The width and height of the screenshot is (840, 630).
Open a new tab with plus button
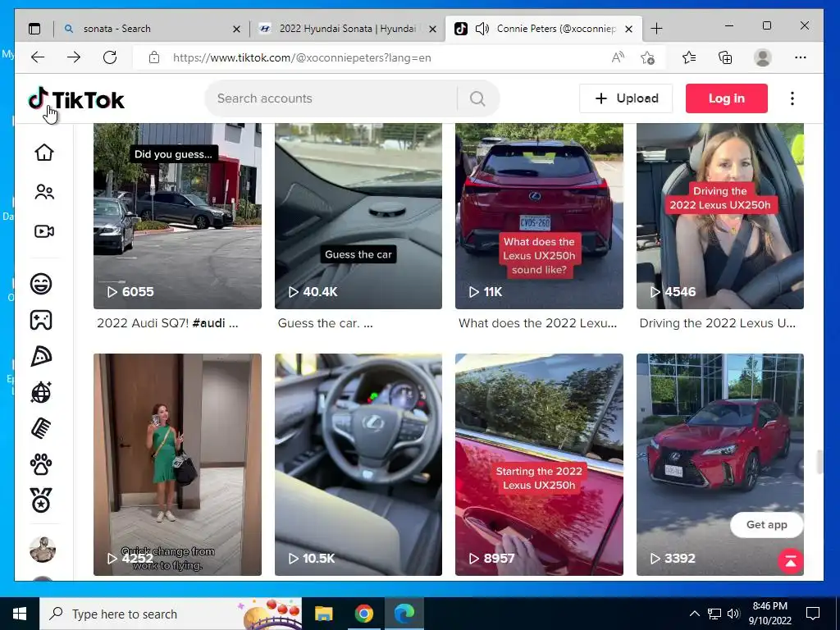[x=656, y=29]
